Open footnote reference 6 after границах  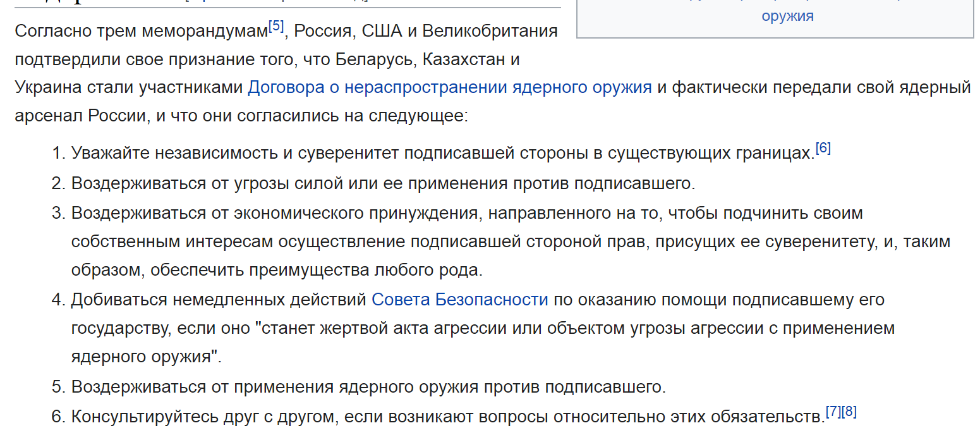(823, 149)
